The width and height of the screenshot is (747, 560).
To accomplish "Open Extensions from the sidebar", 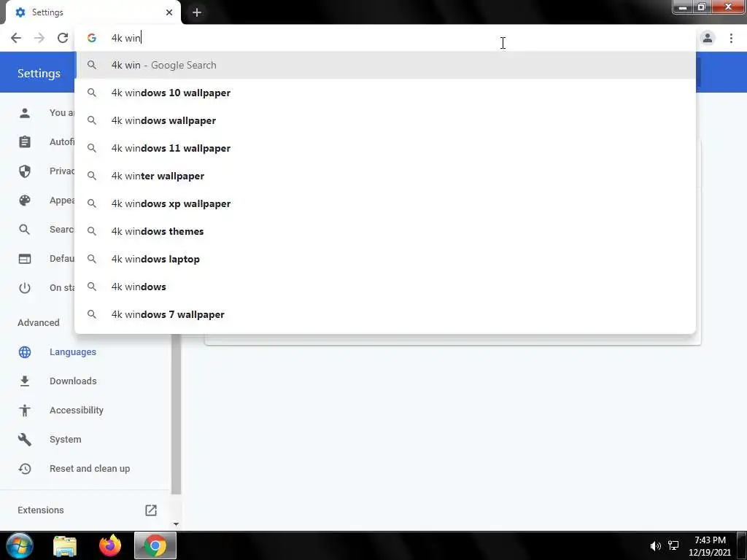I will tap(41, 510).
